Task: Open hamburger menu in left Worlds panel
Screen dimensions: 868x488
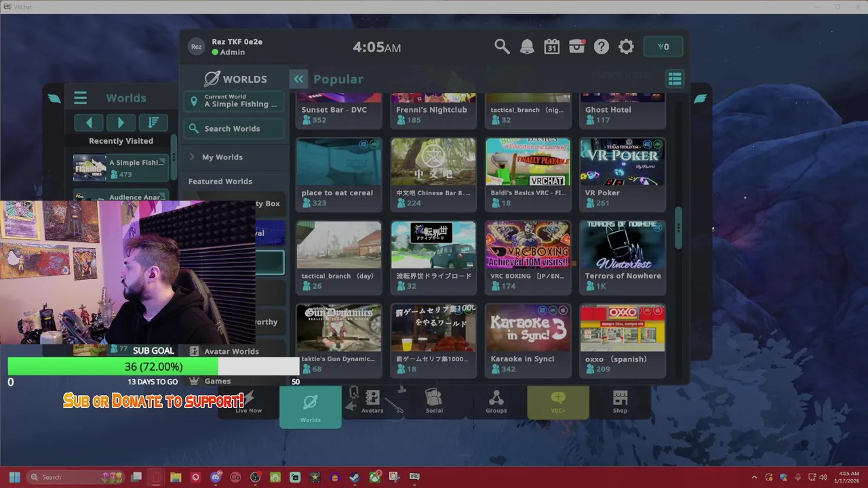Action: [x=80, y=98]
